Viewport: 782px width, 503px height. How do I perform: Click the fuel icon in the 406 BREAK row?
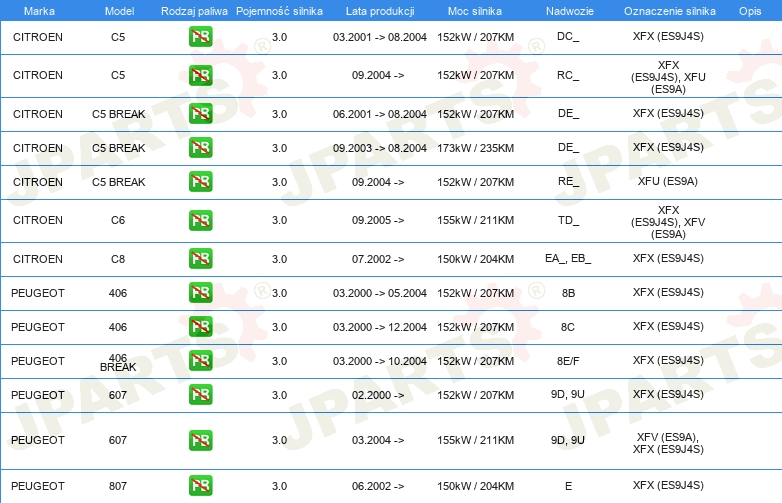pos(200,360)
